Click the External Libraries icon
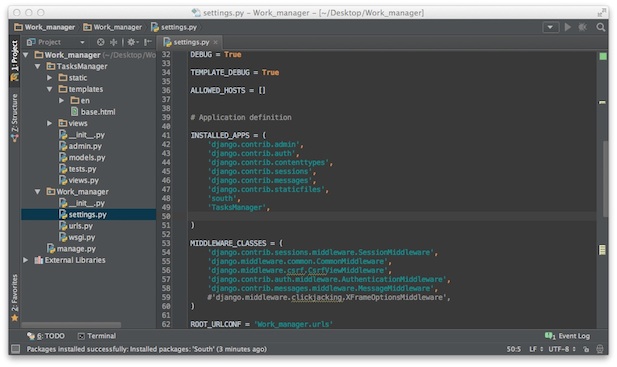Screen dimensions: 617x367 click(x=39, y=260)
